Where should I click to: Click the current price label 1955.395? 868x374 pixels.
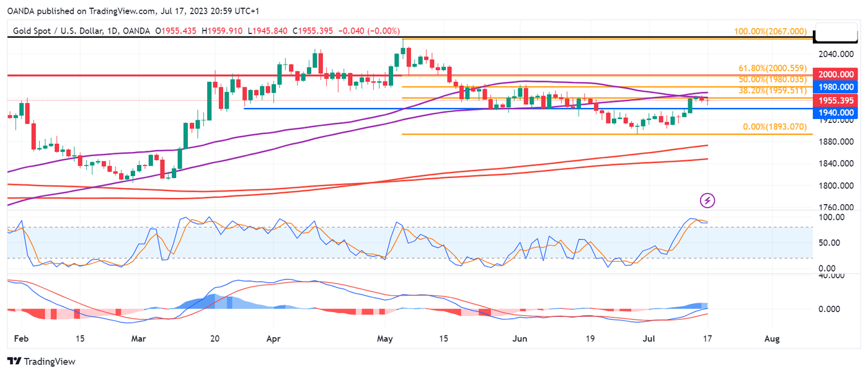(837, 100)
